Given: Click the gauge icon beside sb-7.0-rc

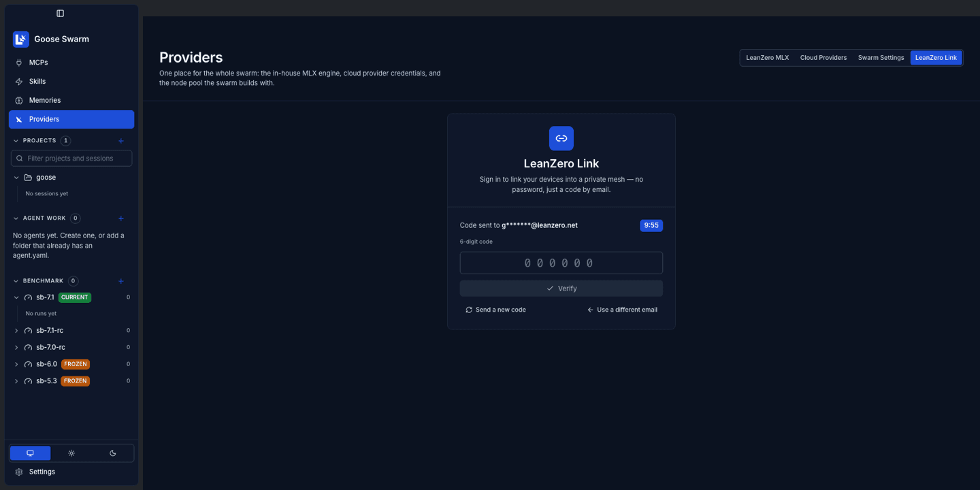Looking at the screenshot, I should pos(28,348).
